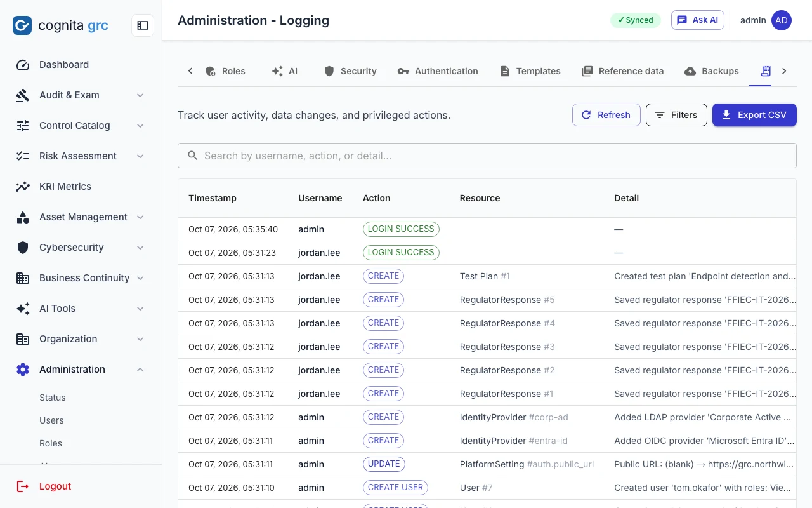Viewport: 812px width, 508px height.
Task: Select the active Logging tab icon
Action: point(766,71)
